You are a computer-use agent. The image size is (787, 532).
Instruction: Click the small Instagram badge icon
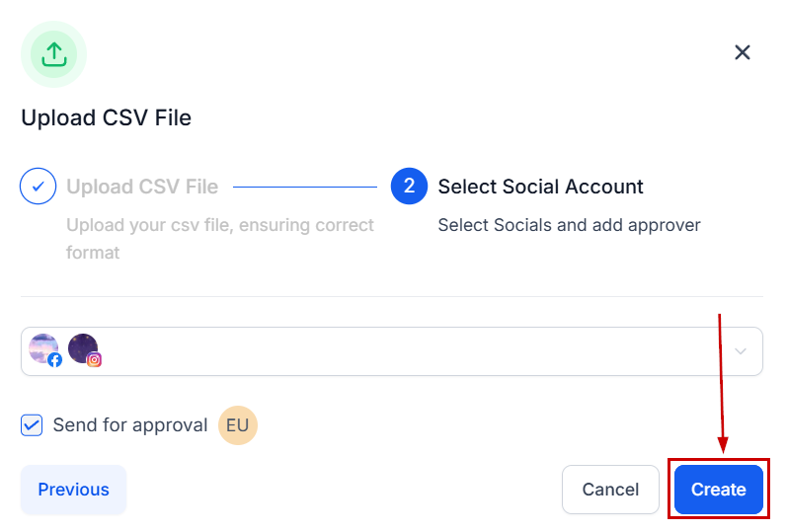coord(95,360)
